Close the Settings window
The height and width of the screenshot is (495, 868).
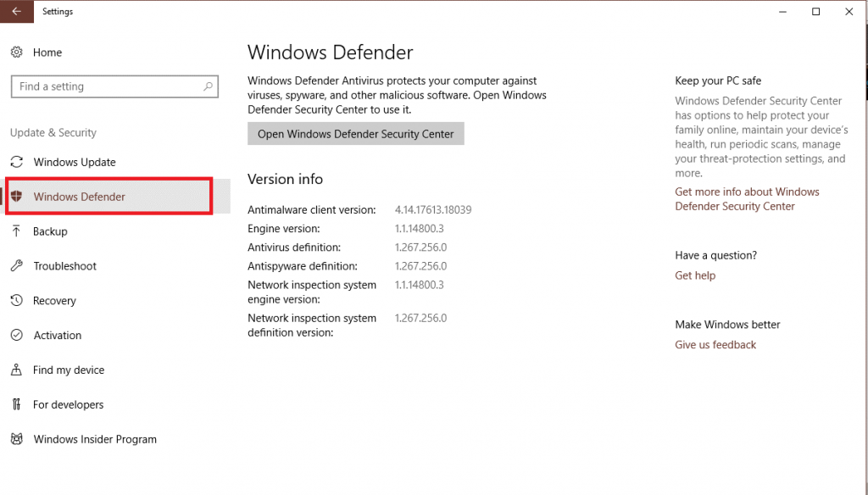click(849, 11)
